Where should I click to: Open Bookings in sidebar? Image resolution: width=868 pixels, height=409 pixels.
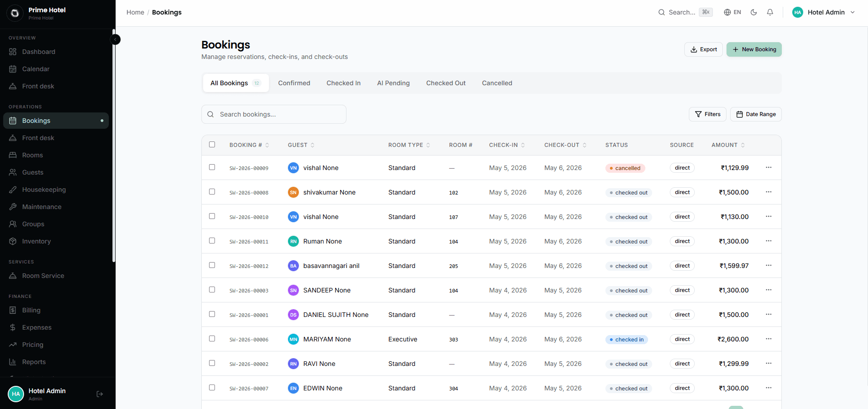56,121
